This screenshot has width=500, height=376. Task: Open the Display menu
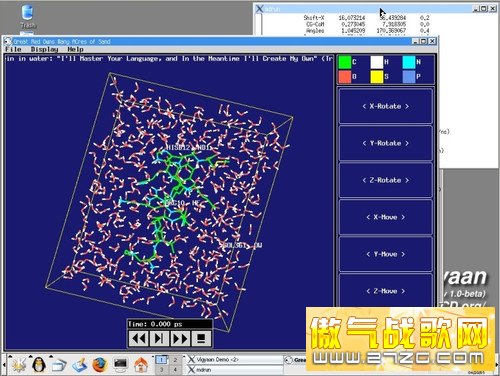44,49
